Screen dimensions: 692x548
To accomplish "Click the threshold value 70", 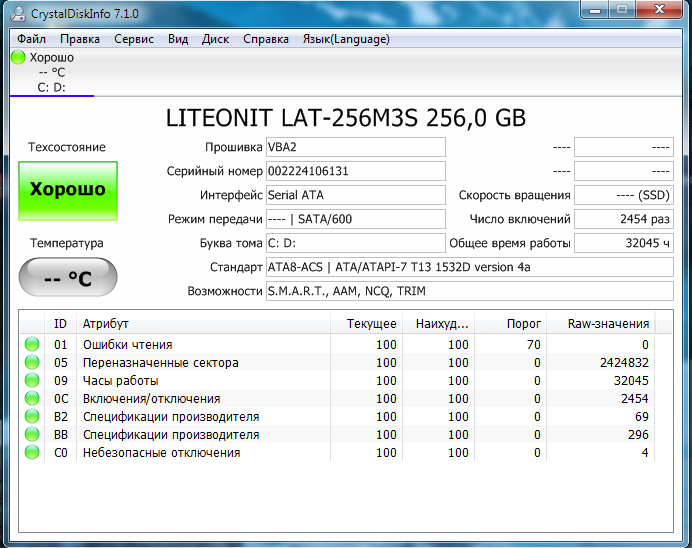I will 534,345.
